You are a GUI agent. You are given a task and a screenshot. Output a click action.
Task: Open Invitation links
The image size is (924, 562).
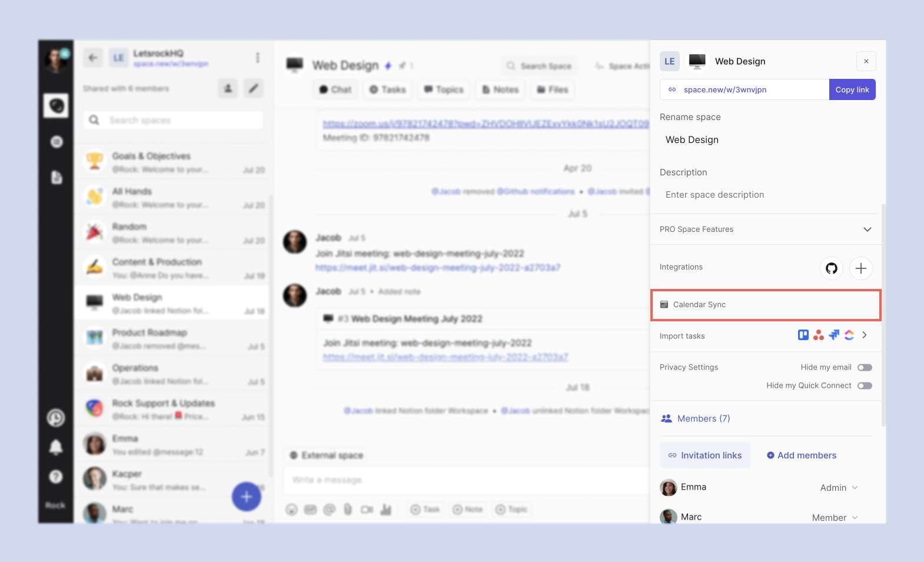(x=705, y=455)
